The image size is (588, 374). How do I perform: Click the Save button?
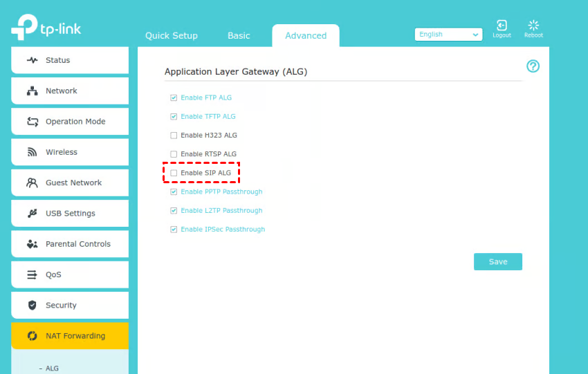497,262
